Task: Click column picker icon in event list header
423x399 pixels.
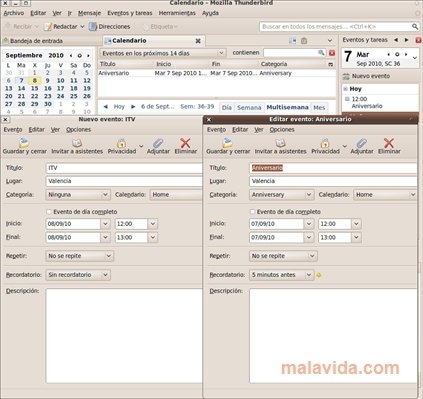Action: (x=330, y=64)
